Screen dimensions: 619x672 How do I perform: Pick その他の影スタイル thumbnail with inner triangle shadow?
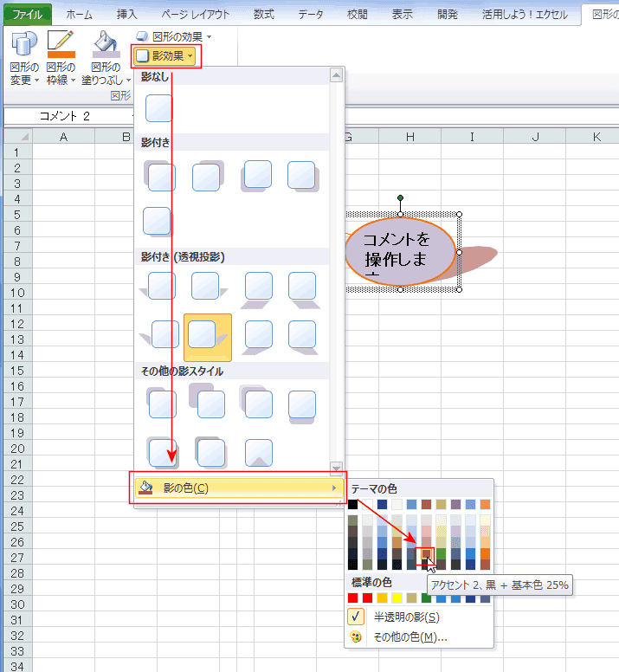(x=258, y=453)
